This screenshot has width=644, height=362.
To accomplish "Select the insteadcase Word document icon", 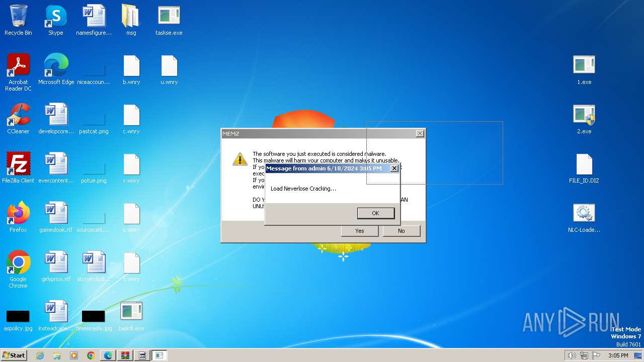I will pyautogui.click(x=56, y=316).
